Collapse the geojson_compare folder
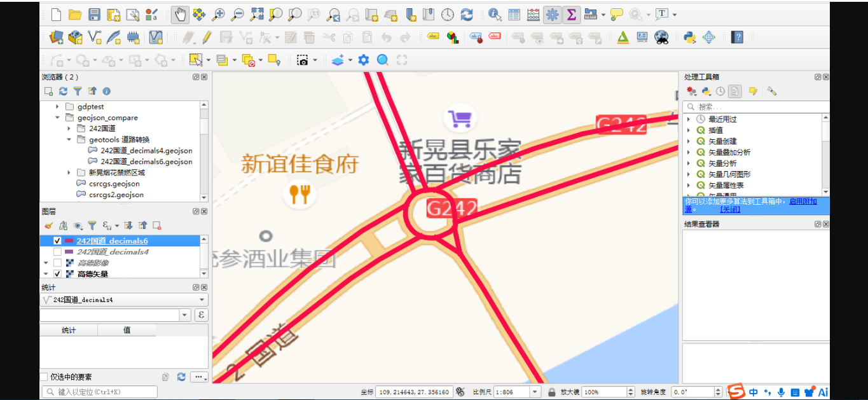Screen dimensions: 868x400 point(57,118)
